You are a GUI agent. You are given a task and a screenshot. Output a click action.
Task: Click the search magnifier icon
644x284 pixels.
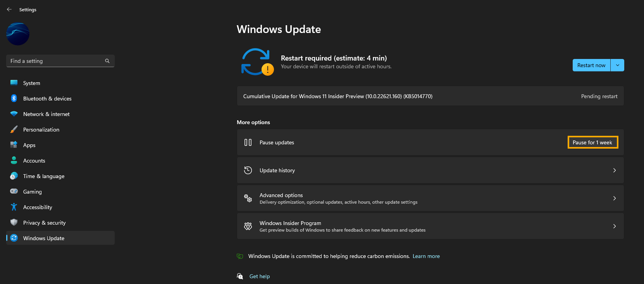click(x=107, y=61)
